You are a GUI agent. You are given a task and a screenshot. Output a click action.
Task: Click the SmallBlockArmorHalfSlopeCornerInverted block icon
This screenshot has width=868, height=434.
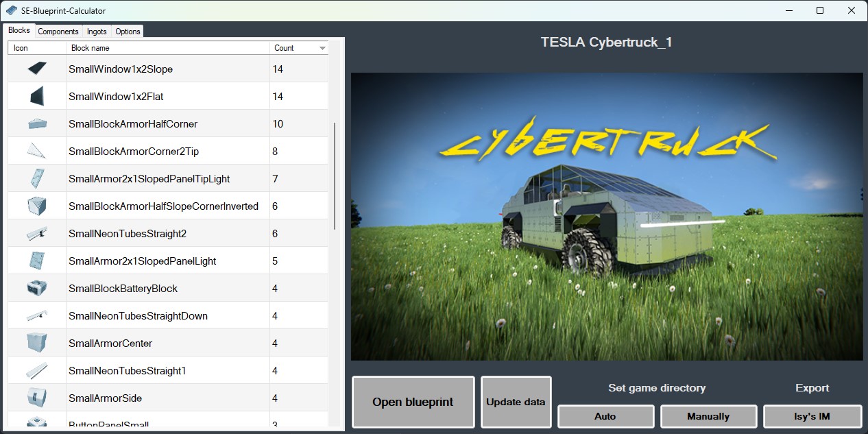click(x=36, y=206)
